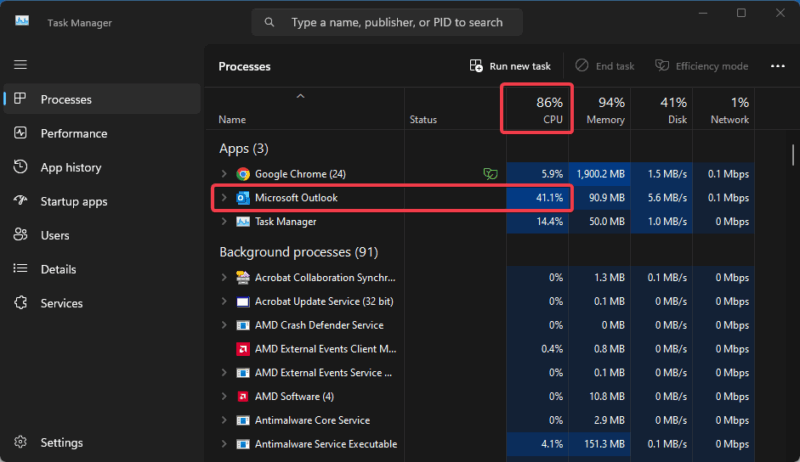The width and height of the screenshot is (800, 462).
Task: Click the Task Manager app icon in title bar
Action: coord(22,21)
